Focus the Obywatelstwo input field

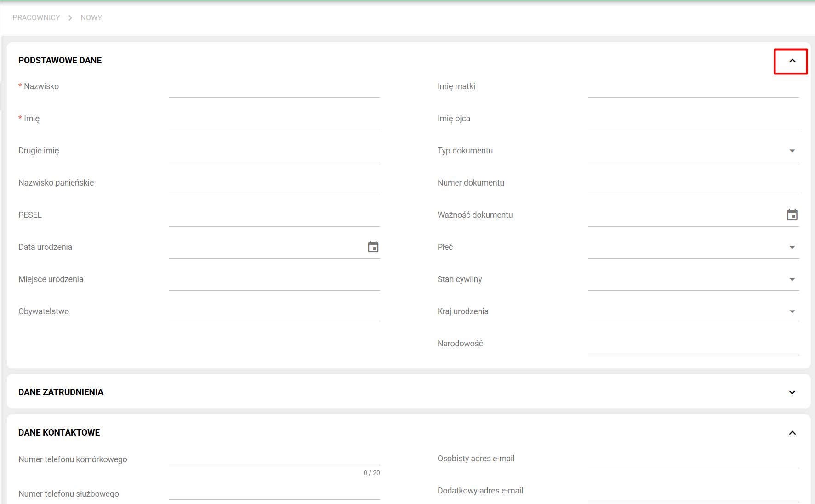pos(274,313)
